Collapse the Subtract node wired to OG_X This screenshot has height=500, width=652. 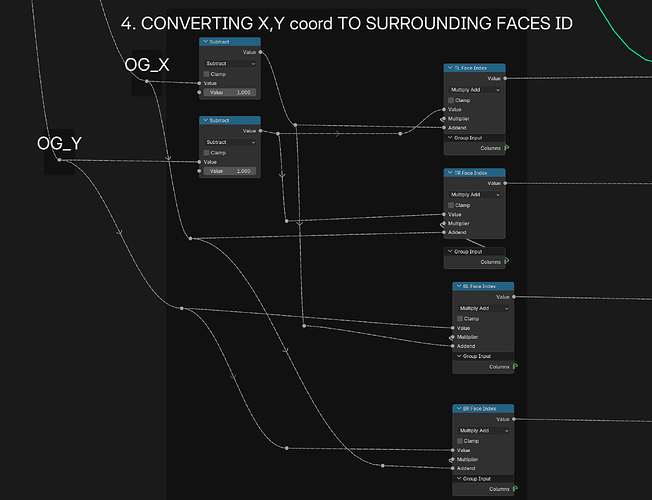(205, 42)
